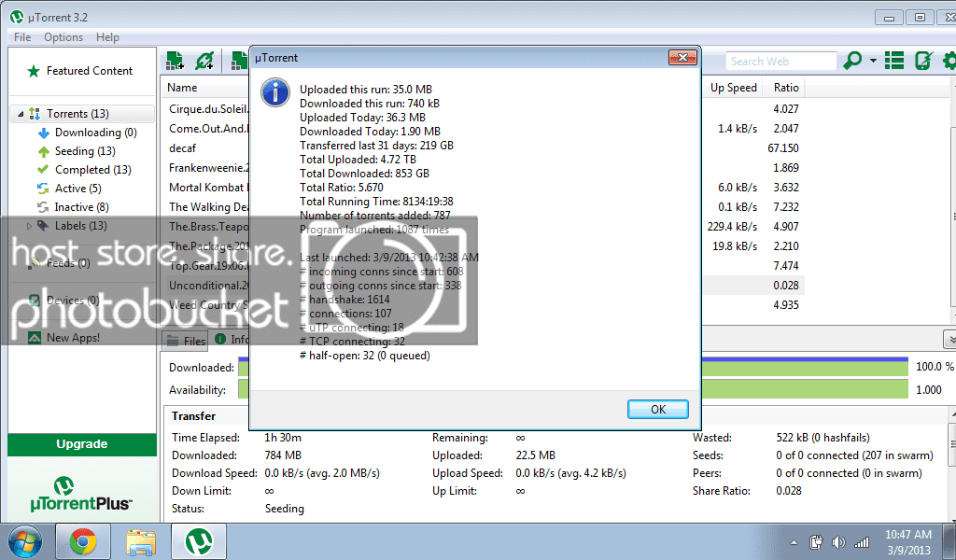Click the Completed checkmark icon
The height and width of the screenshot is (560, 956).
point(43,169)
